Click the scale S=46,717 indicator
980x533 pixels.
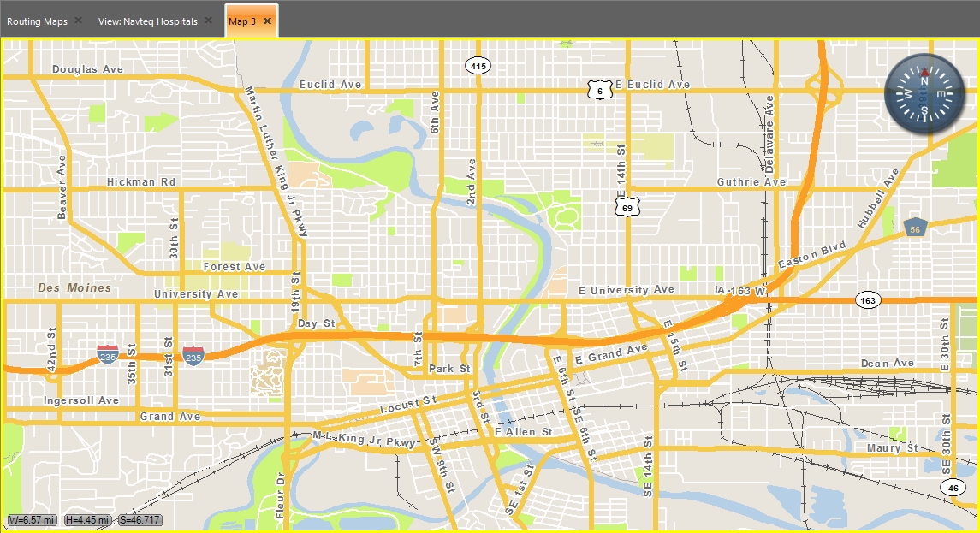[x=140, y=520]
